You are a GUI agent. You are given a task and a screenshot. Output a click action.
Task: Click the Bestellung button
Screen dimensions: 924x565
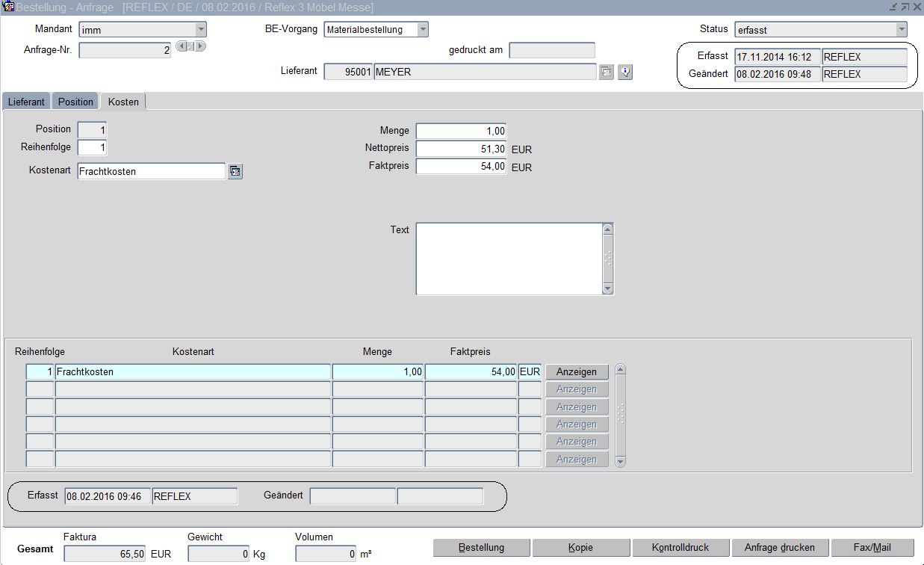click(x=481, y=548)
